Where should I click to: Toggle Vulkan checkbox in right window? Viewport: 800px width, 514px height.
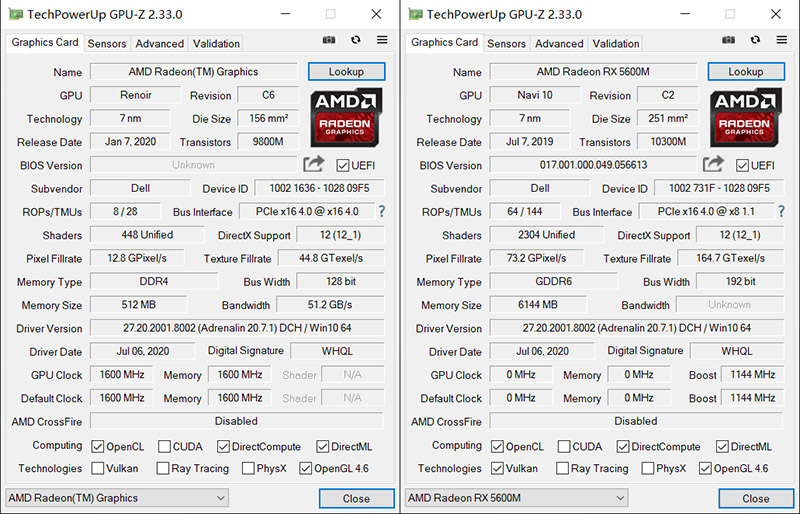[x=497, y=468]
